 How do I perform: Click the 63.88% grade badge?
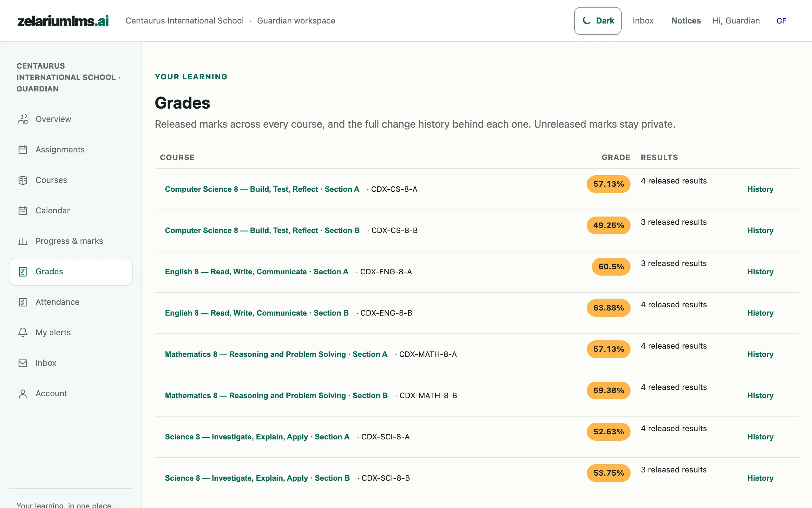point(609,308)
